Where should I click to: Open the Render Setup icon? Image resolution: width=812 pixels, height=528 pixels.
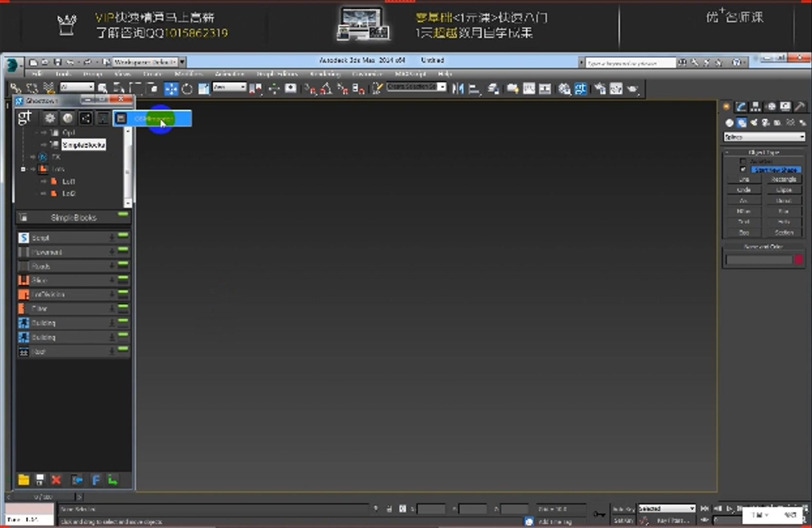click(600, 89)
